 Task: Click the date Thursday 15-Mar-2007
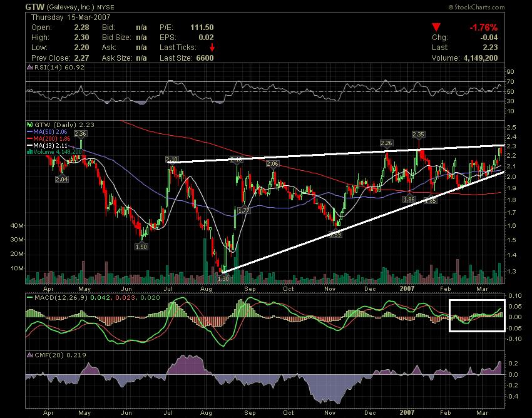(71, 18)
